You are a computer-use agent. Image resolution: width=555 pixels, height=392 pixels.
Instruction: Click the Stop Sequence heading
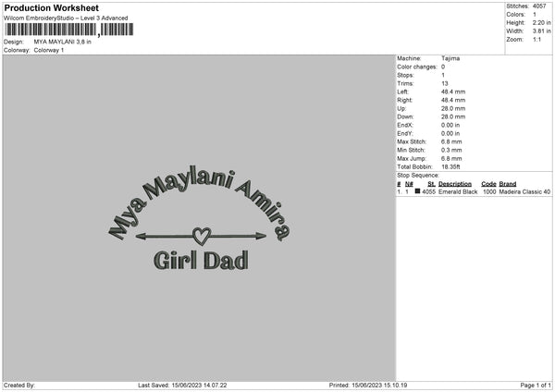(418, 175)
